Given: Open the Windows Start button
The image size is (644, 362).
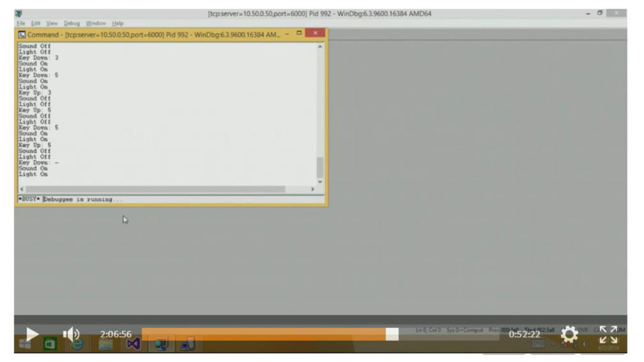Looking at the screenshot, I should click(25, 344).
